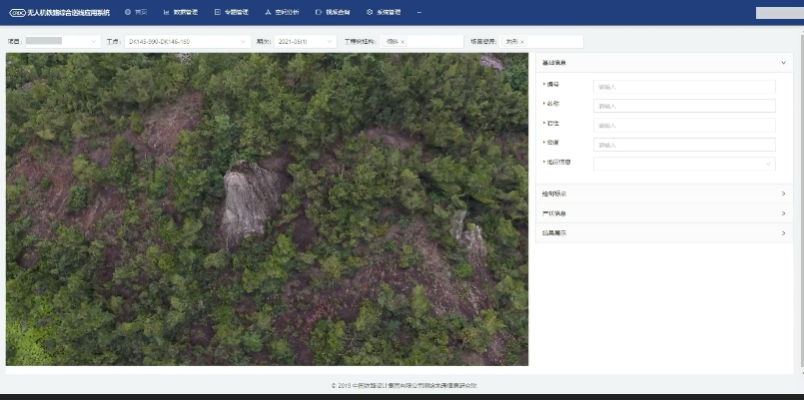Remove the tag in the engineering structure filter
The image size is (804, 400).
point(403,42)
